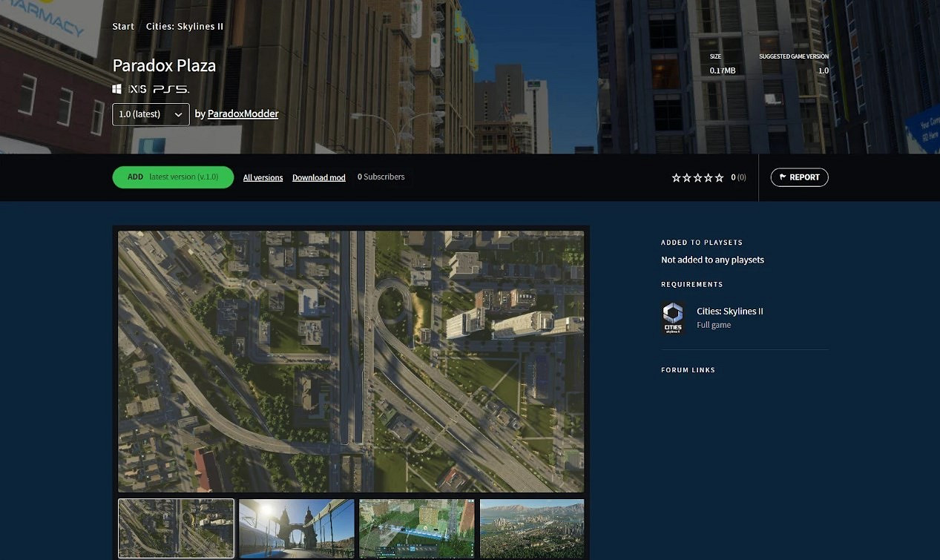This screenshot has width=940, height=560.
Task: Go to Start in the breadcrumb
Action: 123,27
